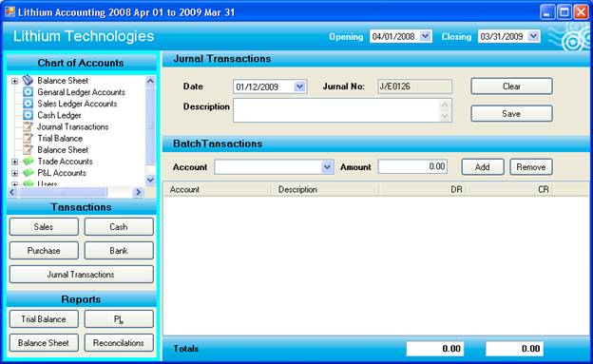
Task: Open the Trial Balance report button
Action: 44,319
